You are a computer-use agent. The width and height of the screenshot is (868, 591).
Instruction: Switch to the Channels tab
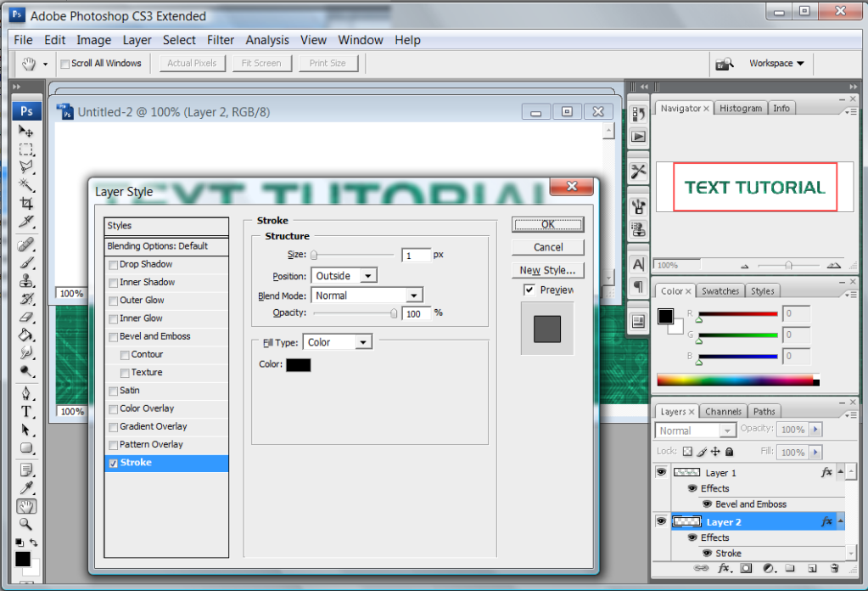(723, 412)
